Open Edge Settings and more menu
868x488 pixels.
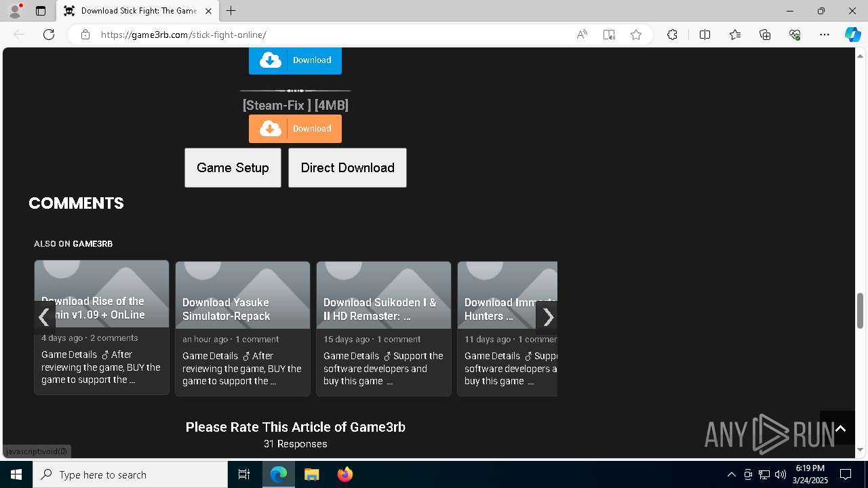825,35
